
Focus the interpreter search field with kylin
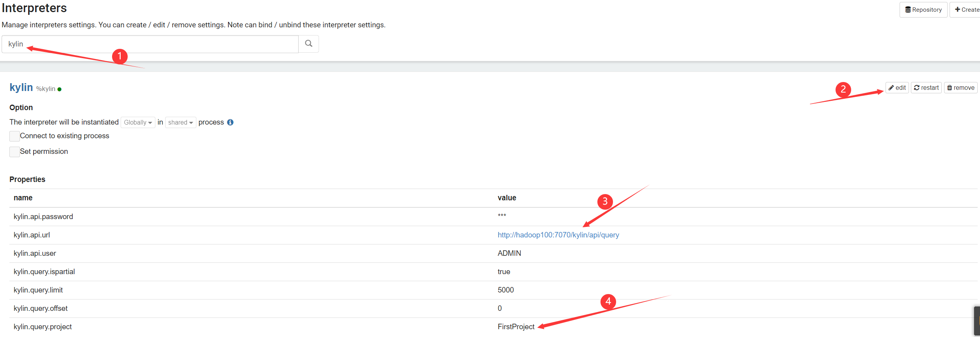click(150, 44)
